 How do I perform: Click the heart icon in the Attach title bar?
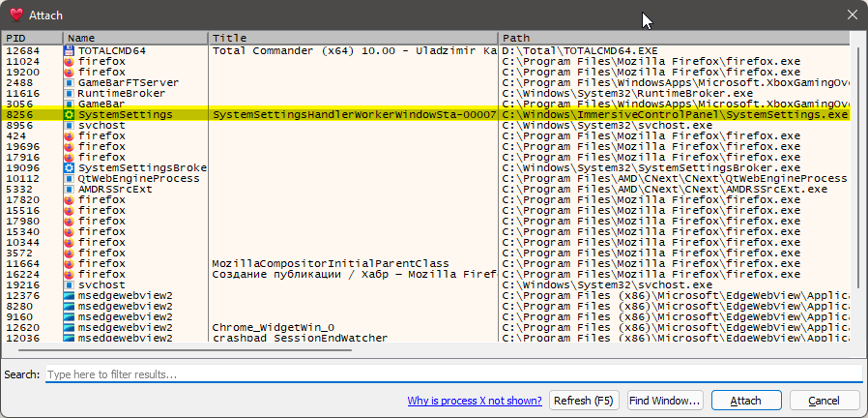16,15
